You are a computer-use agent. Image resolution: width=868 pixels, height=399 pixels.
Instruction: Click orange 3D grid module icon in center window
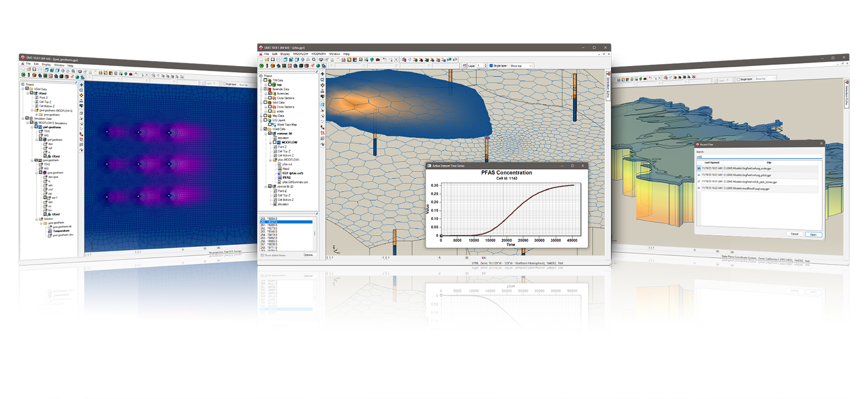point(273,66)
